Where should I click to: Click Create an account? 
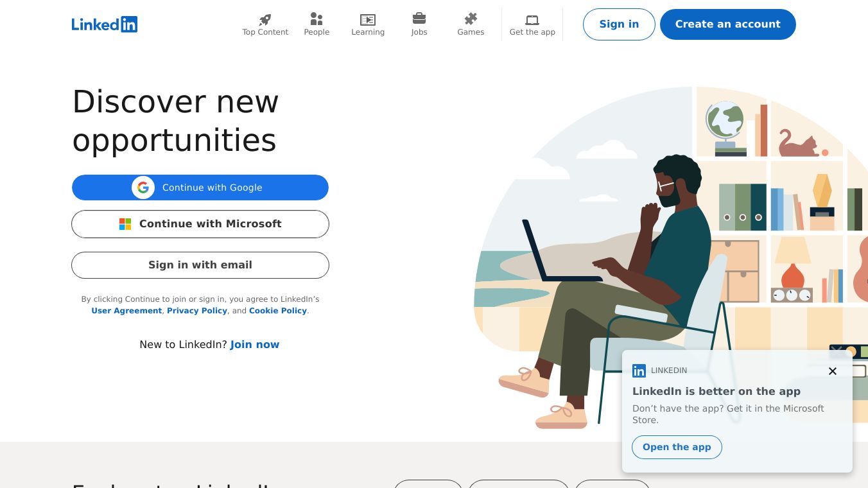(728, 24)
